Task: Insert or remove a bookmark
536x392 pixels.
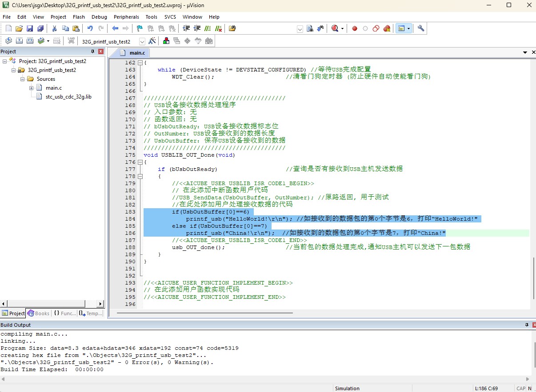Action: [x=140, y=28]
